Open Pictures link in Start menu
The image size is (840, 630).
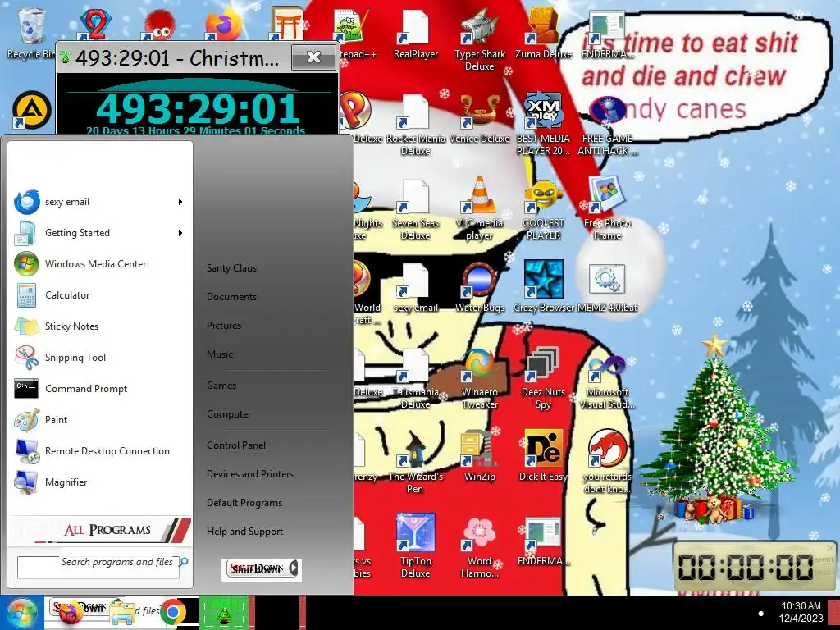(224, 326)
